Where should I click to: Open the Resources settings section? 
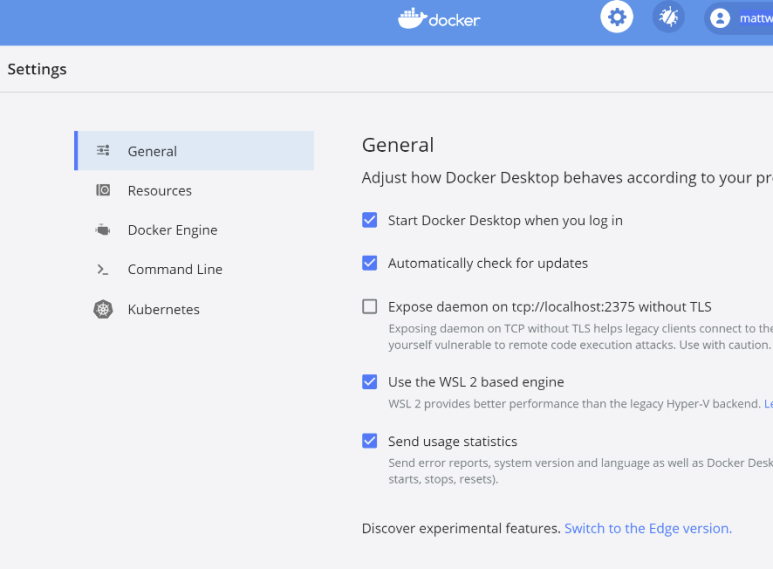(194, 190)
